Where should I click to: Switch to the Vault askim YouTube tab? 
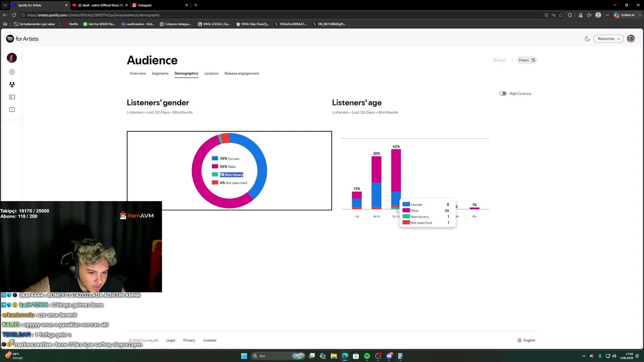pyautogui.click(x=100, y=5)
